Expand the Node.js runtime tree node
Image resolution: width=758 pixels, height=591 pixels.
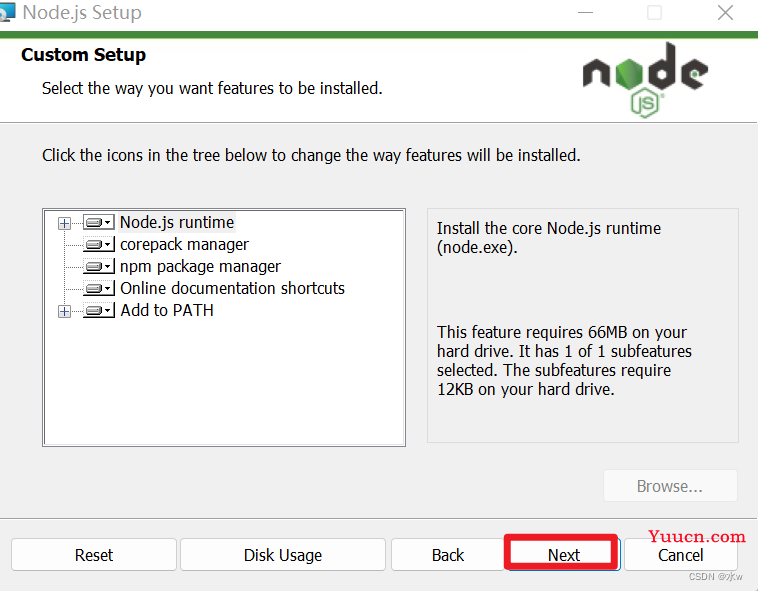[65, 223]
